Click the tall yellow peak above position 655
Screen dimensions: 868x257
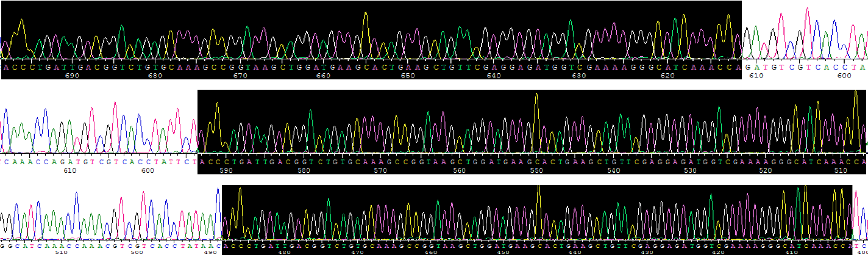[365, 15]
